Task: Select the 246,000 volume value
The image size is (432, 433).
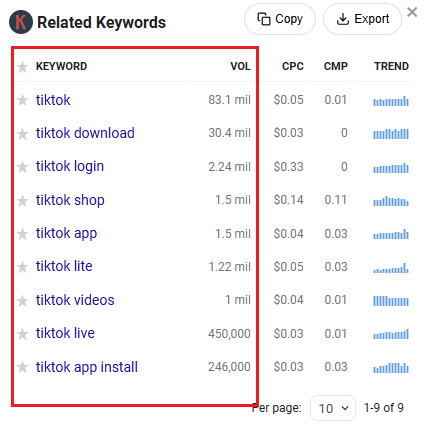Action: tap(229, 367)
